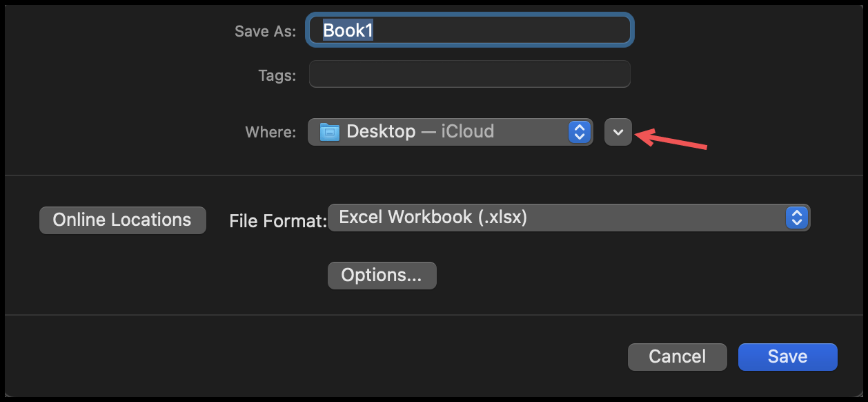
Task: Save the Book1 workbook
Action: click(x=787, y=356)
